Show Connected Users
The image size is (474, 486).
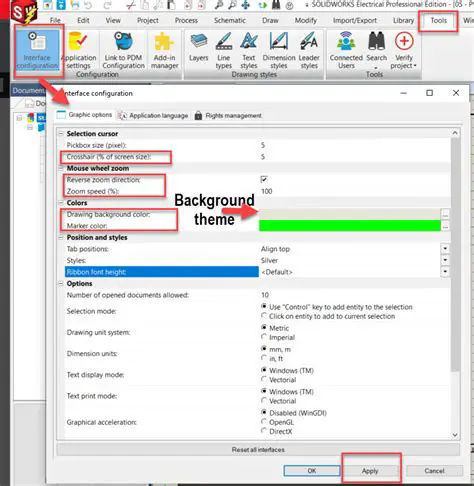coord(346,50)
